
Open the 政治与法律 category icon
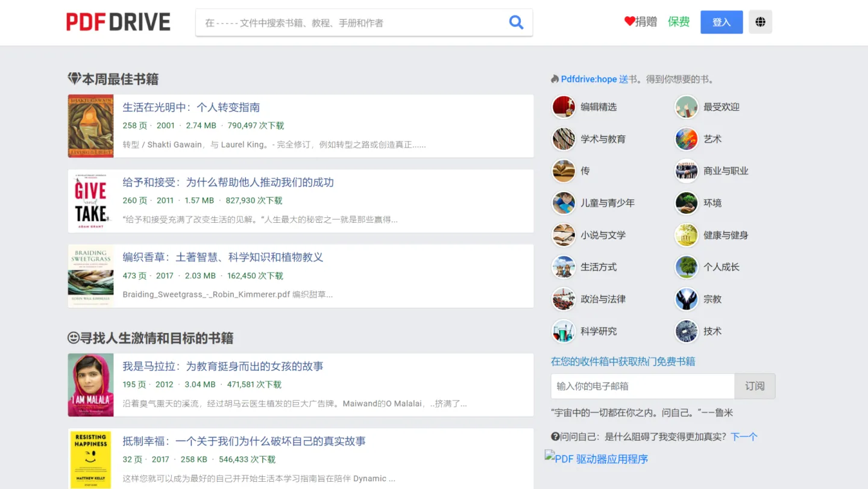564,299
